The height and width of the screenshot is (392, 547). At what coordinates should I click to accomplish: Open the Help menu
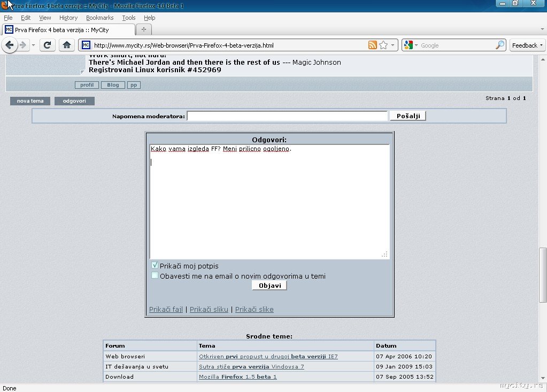pos(149,18)
